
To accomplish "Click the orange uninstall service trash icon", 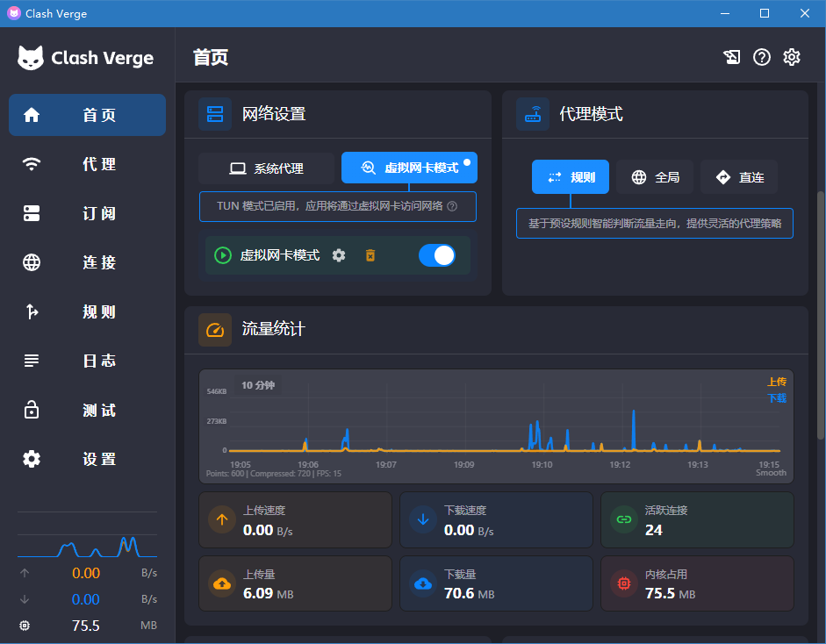I will [370, 255].
